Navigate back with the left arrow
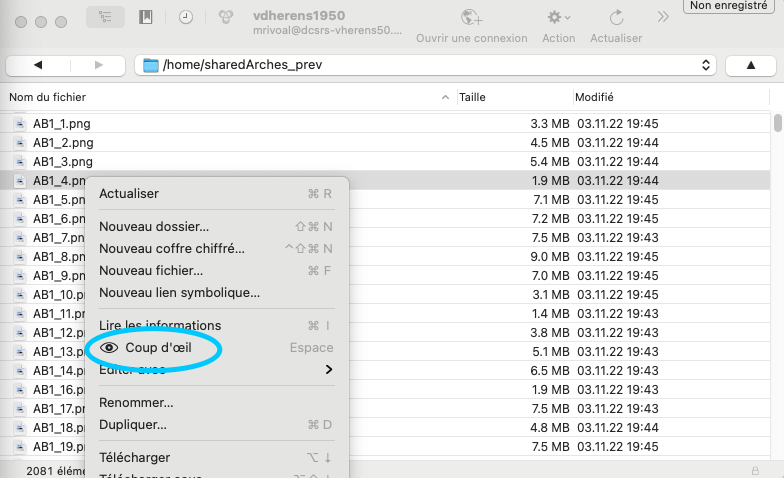Screen dimensions: 784x478 (x=38, y=65)
